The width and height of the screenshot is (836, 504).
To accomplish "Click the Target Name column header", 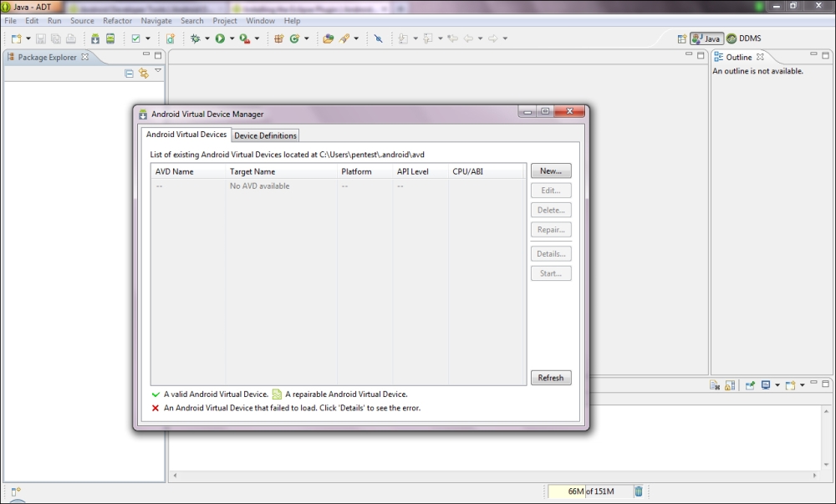I will [252, 171].
